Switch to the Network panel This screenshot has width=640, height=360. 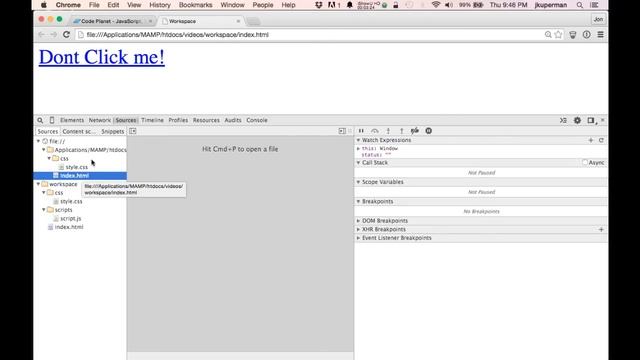coord(100,120)
